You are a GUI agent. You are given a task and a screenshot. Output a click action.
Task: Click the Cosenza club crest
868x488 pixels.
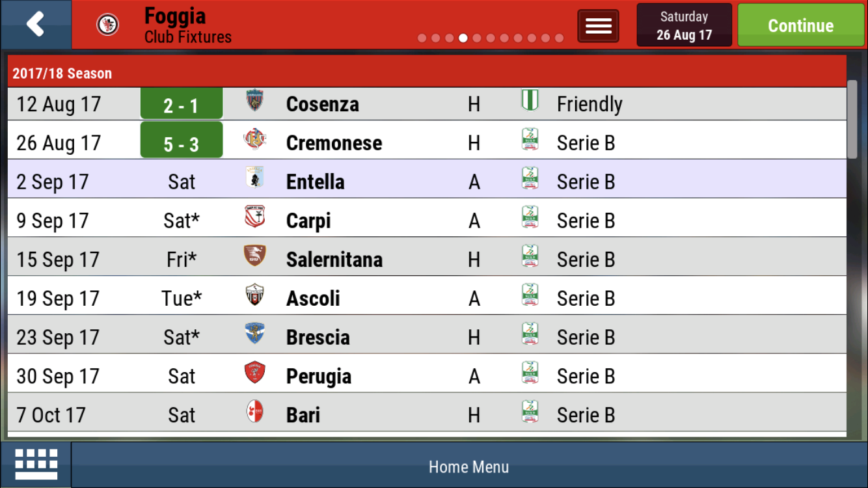coord(255,101)
